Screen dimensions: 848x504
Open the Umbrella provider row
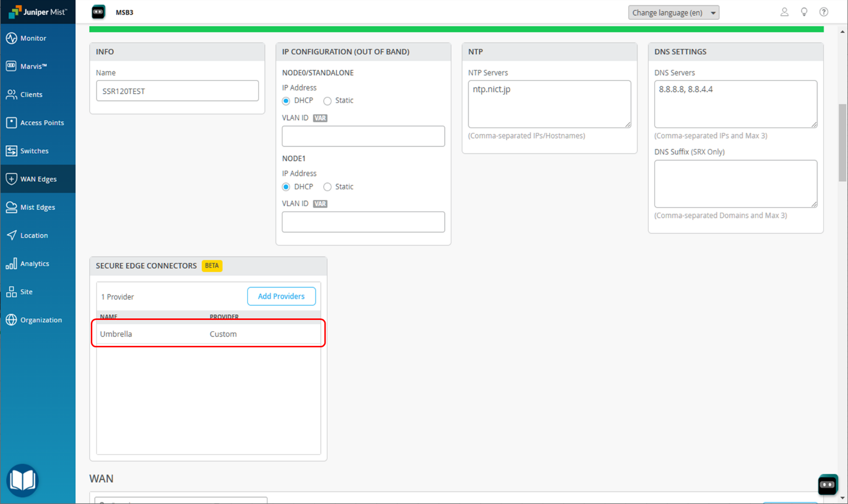tap(208, 334)
